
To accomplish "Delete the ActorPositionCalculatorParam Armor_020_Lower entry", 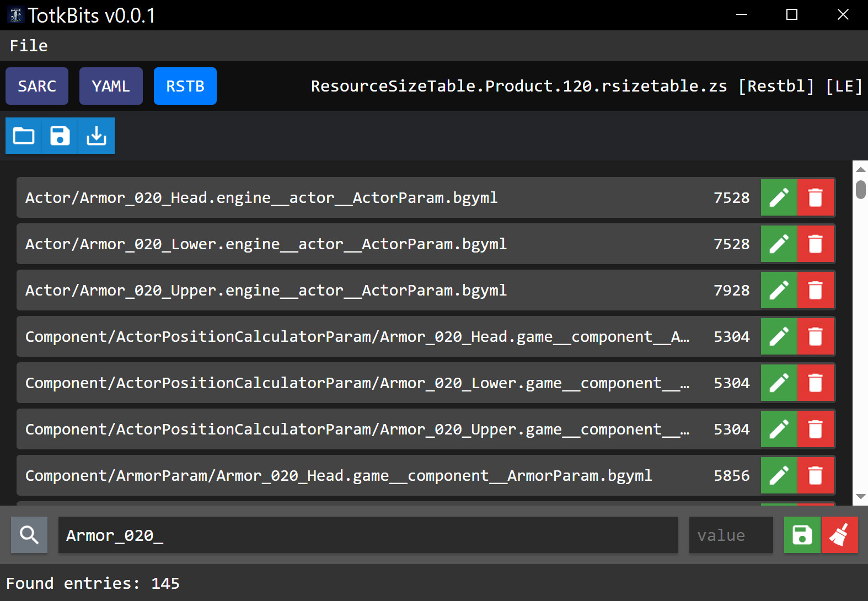I will 815,383.
